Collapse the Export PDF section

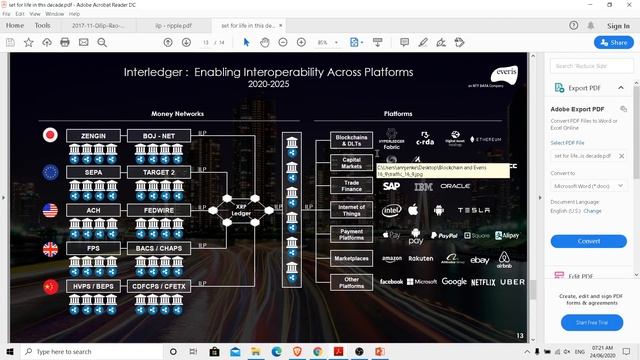click(x=621, y=88)
